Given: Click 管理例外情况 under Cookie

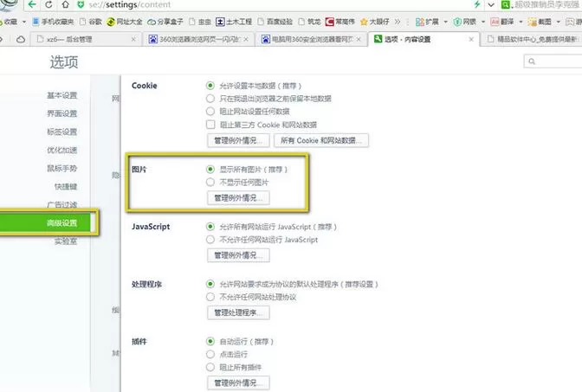Looking at the screenshot, I should point(238,140).
